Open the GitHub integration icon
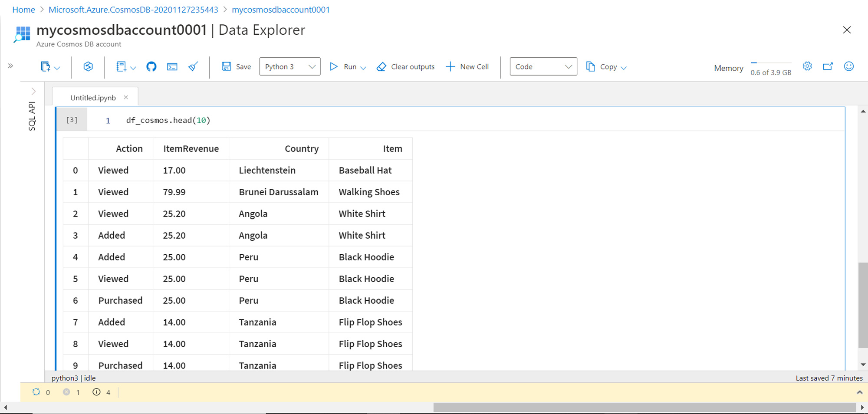The height and width of the screenshot is (414, 868). (x=151, y=67)
